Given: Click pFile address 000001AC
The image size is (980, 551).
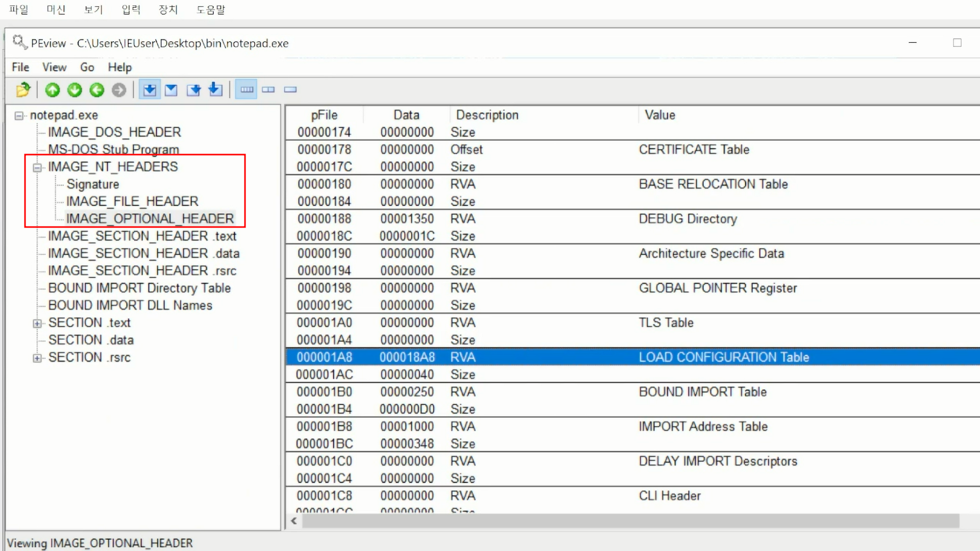Looking at the screenshot, I should tap(324, 374).
